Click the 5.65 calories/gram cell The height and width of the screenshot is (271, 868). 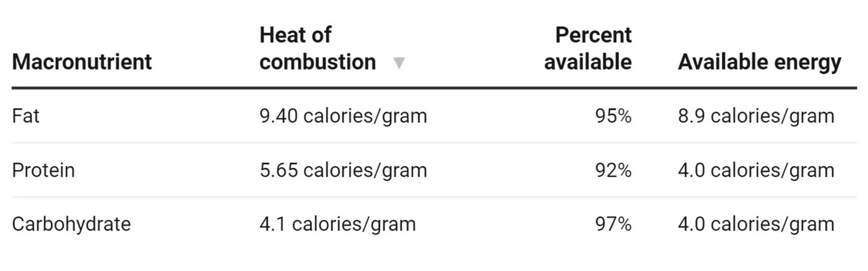tap(343, 170)
